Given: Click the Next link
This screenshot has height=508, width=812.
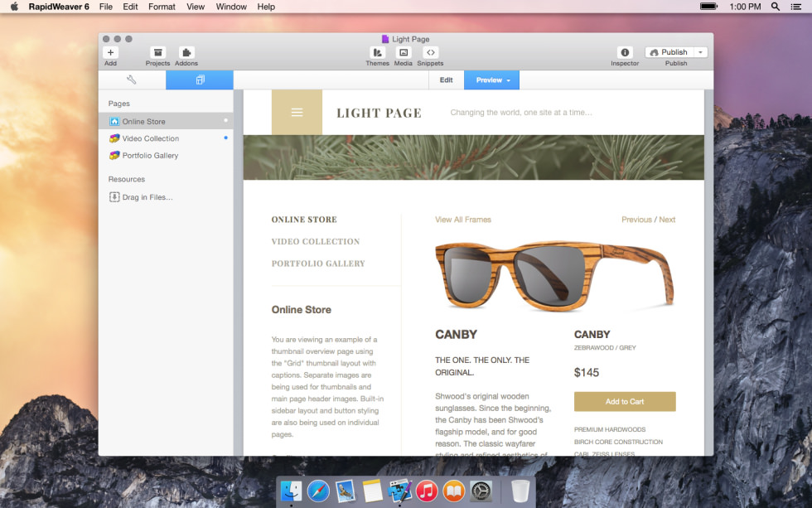Looking at the screenshot, I should click(x=668, y=220).
